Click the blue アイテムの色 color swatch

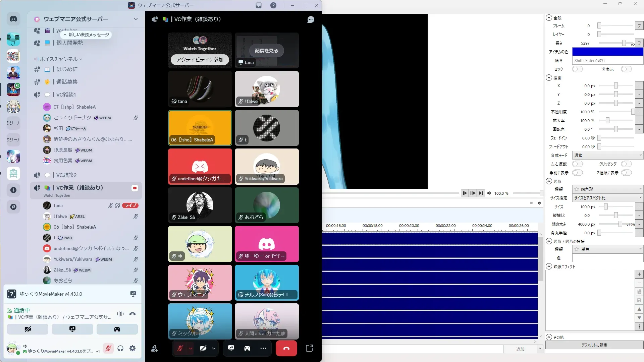pos(607,52)
